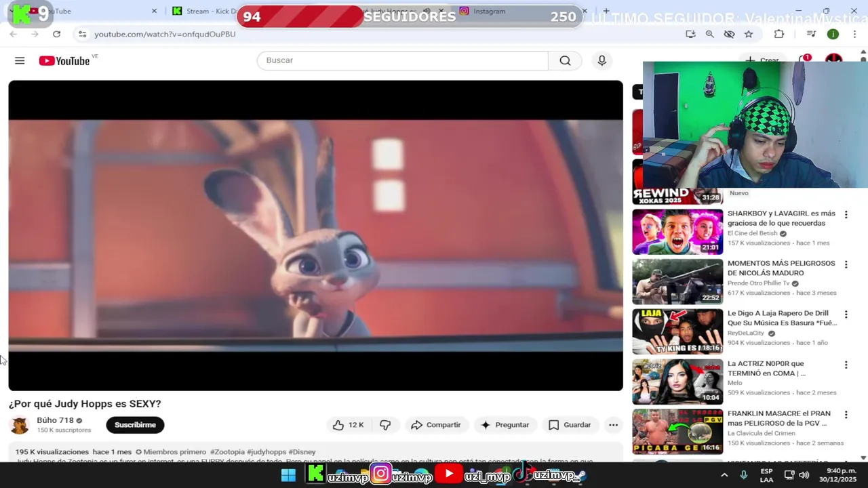Click the address bar URL youtube.com/watch
Viewport: 868px width, 488px height.
click(x=165, y=34)
